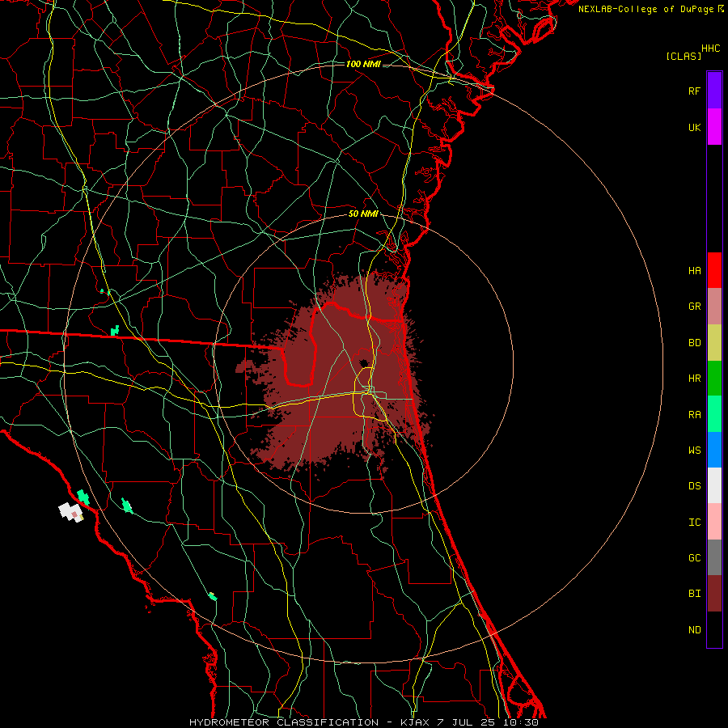Image resolution: width=728 pixels, height=728 pixels.
Task: Click the white dry snow echo near the coast
Action: point(71,512)
